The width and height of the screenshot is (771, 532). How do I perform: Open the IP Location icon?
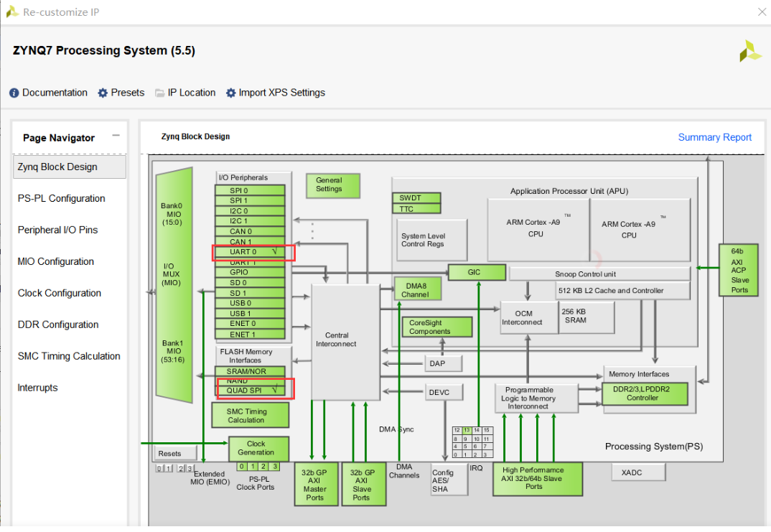tap(161, 93)
